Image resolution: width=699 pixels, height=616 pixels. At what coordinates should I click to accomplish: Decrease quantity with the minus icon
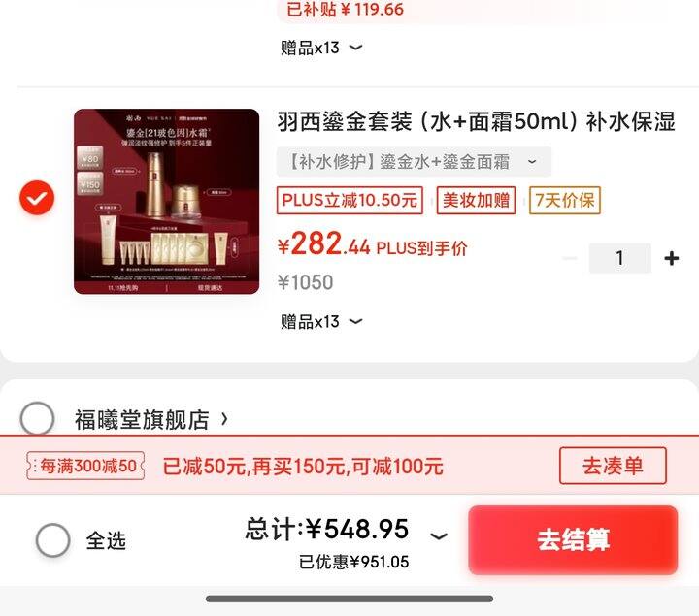coord(570,258)
